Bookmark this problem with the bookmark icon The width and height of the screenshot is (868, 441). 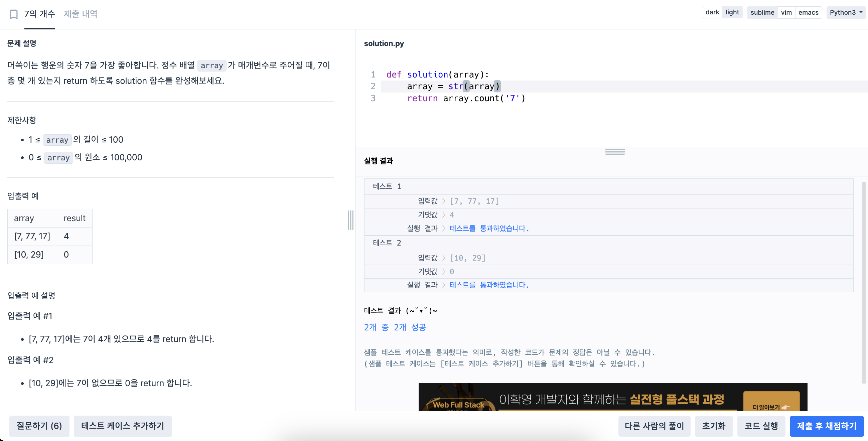click(13, 14)
